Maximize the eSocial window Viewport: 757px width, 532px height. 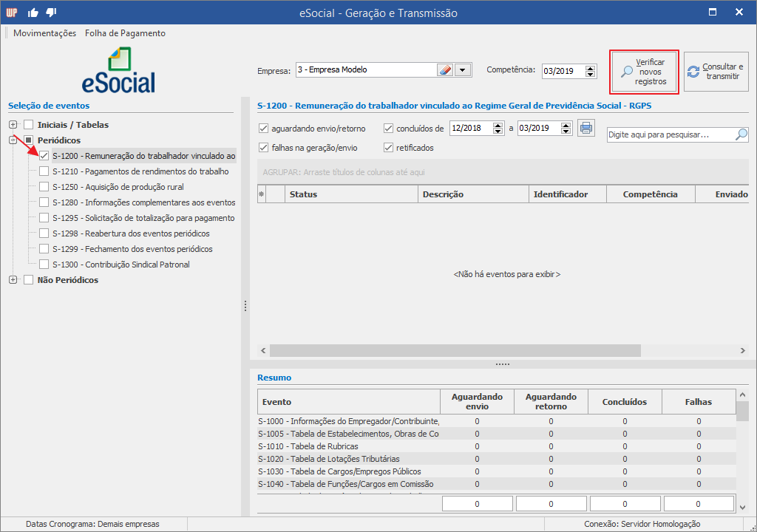[x=713, y=12]
